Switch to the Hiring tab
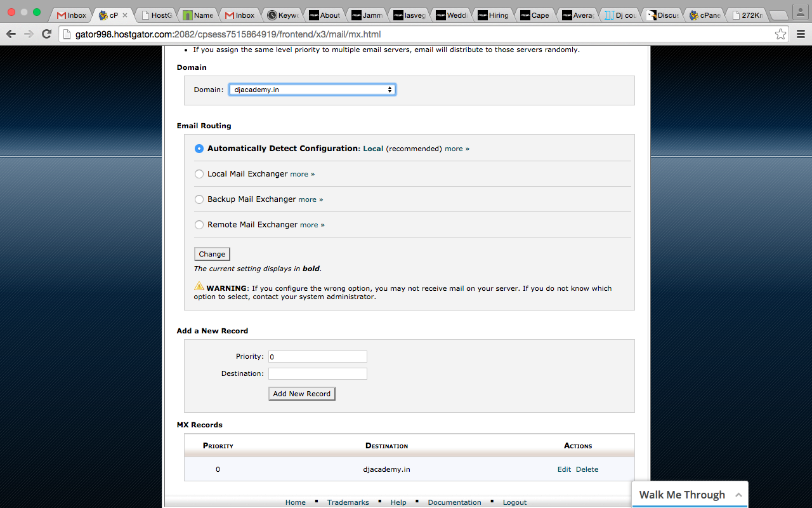This screenshot has width=812, height=508. pos(493,15)
